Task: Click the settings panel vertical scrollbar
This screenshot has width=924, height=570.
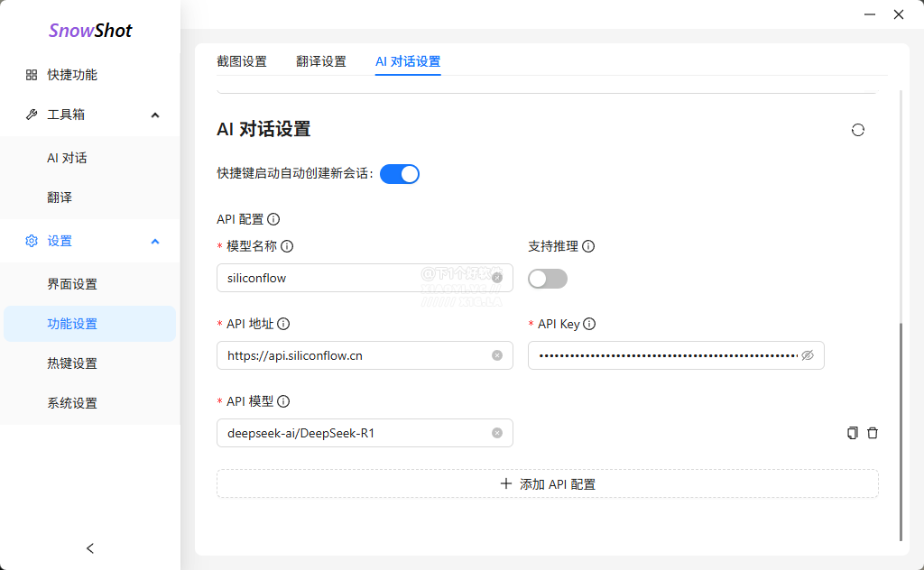Action: (901, 431)
